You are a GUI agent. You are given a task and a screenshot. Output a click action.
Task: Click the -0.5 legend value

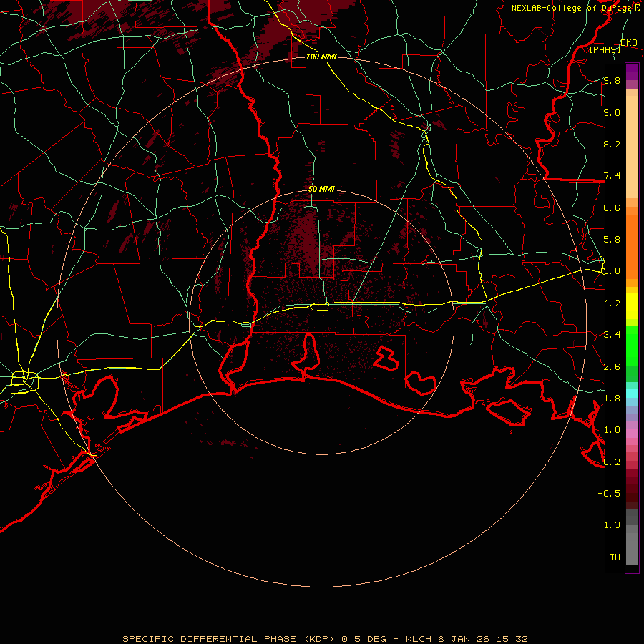tap(609, 494)
